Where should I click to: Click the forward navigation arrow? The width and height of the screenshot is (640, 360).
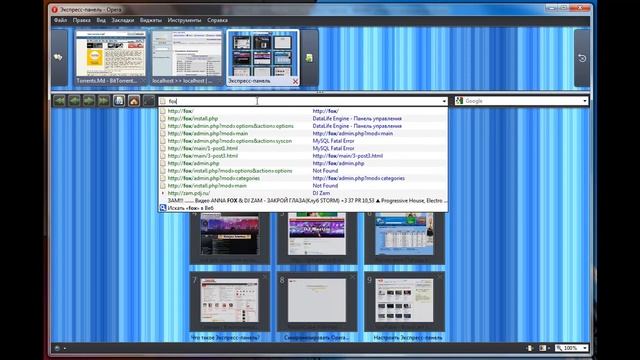click(89, 101)
